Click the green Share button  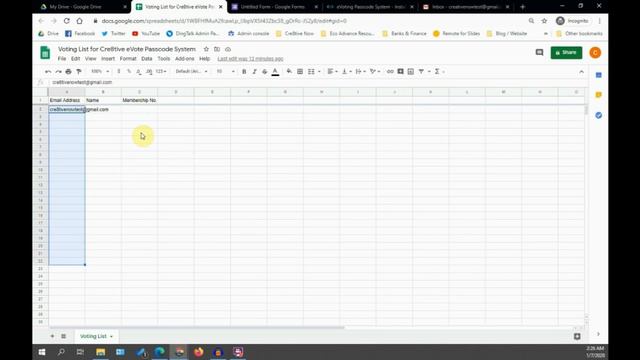click(x=566, y=53)
